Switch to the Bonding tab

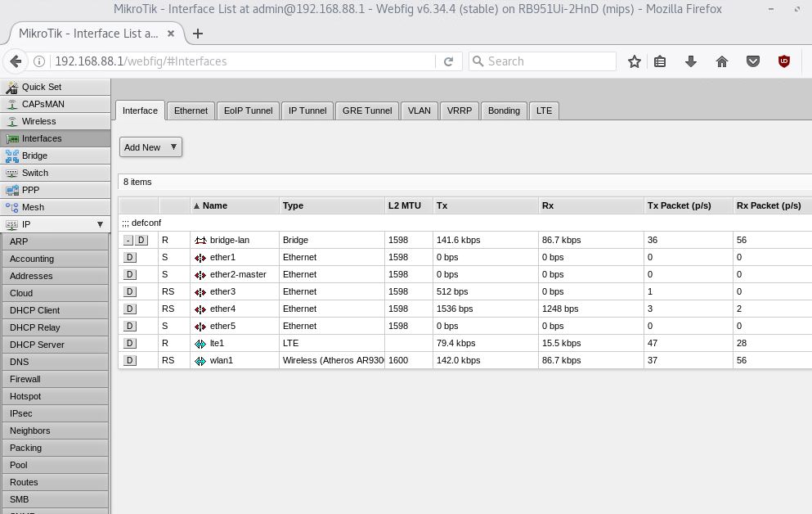(x=504, y=110)
